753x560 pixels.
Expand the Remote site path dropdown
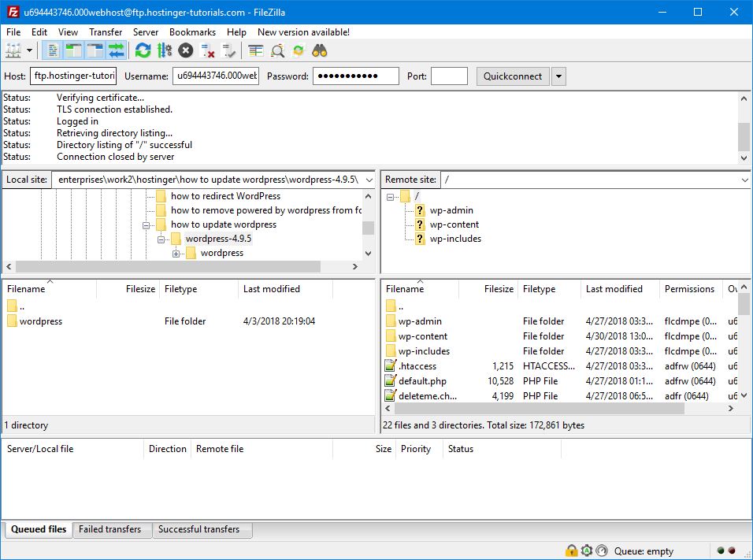pyautogui.click(x=744, y=180)
